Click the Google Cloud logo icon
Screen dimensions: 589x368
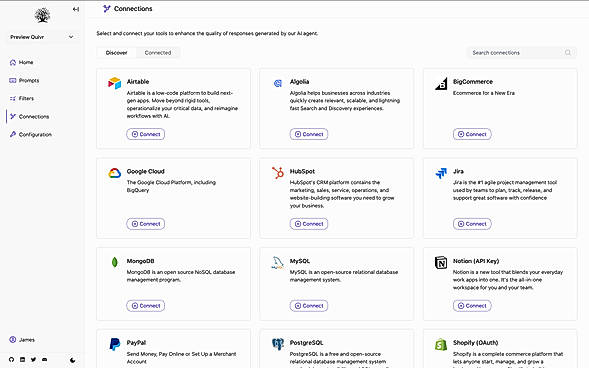pos(115,173)
